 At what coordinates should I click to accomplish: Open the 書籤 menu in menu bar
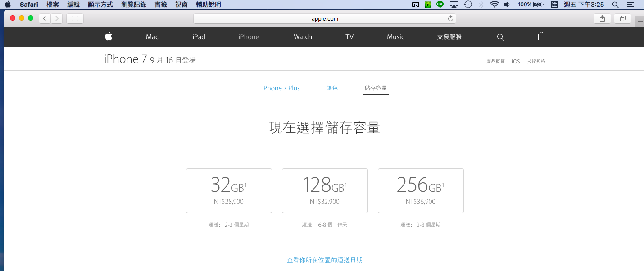[161, 5]
